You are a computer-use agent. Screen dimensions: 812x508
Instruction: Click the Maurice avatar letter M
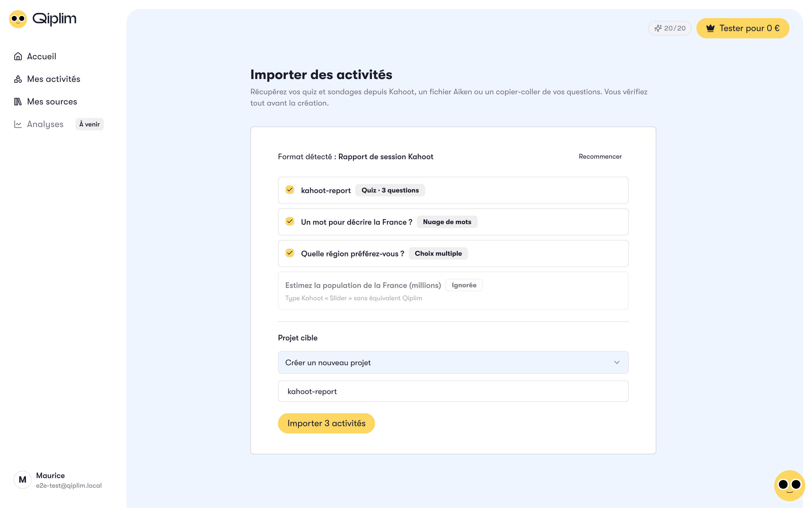click(23, 480)
